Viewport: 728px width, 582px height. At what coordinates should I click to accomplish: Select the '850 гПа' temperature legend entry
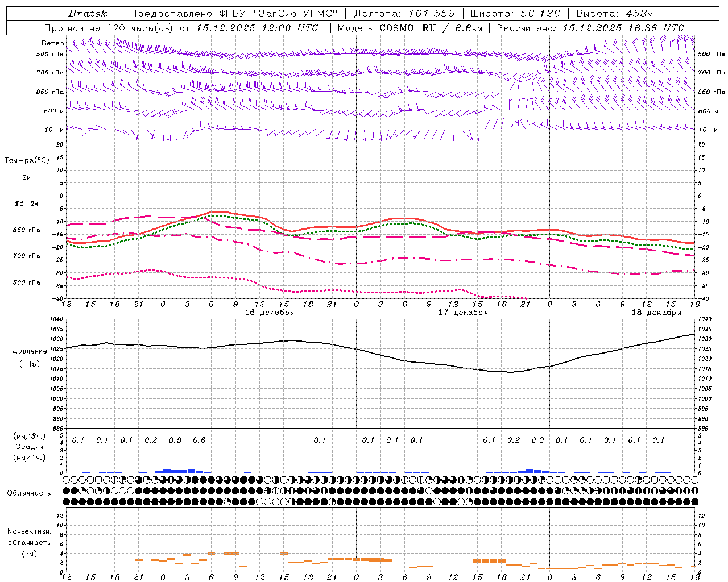tap(27, 230)
